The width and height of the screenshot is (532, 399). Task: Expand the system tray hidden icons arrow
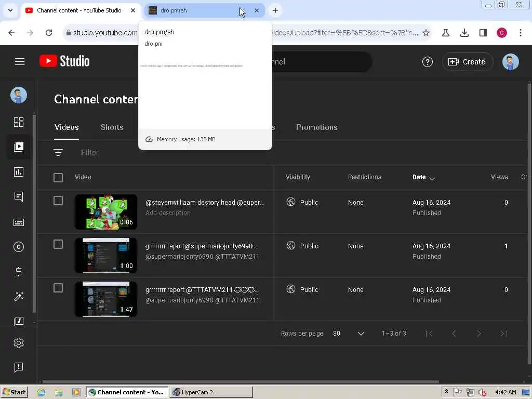(446, 392)
